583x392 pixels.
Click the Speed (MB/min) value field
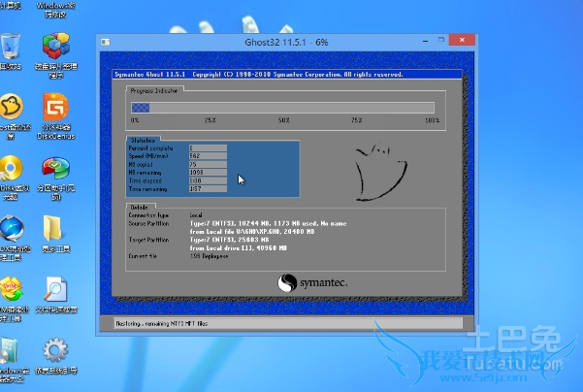pyautogui.click(x=208, y=155)
